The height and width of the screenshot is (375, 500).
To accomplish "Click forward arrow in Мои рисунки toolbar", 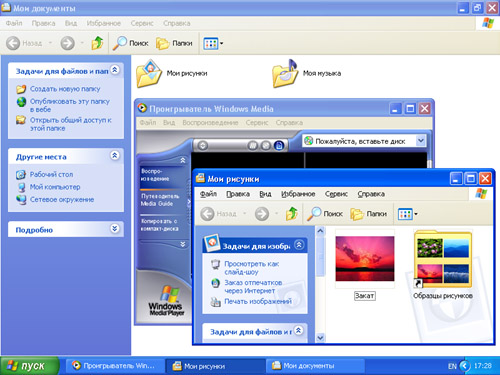I will [x=262, y=214].
